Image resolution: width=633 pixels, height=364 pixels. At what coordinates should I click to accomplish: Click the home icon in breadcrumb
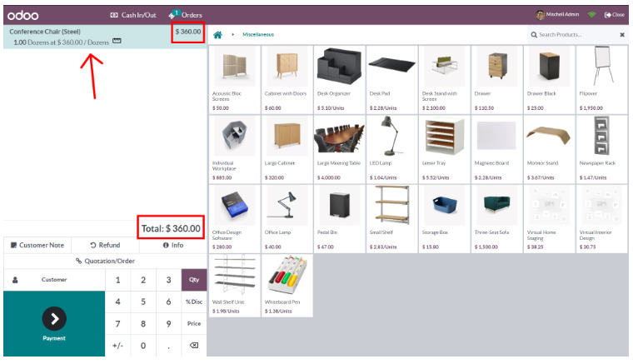(x=218, y=35)
